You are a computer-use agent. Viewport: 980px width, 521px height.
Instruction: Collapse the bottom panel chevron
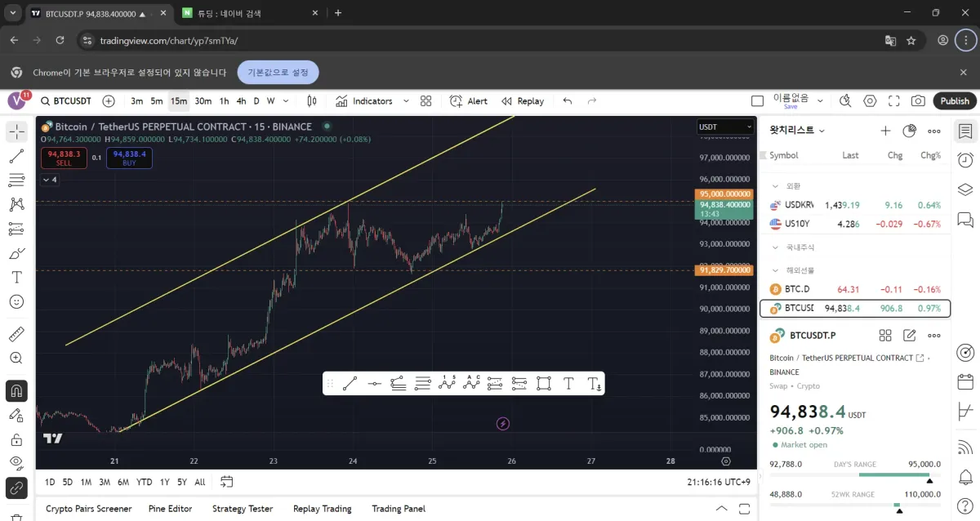pyautogui.click(x=721, y=509)
